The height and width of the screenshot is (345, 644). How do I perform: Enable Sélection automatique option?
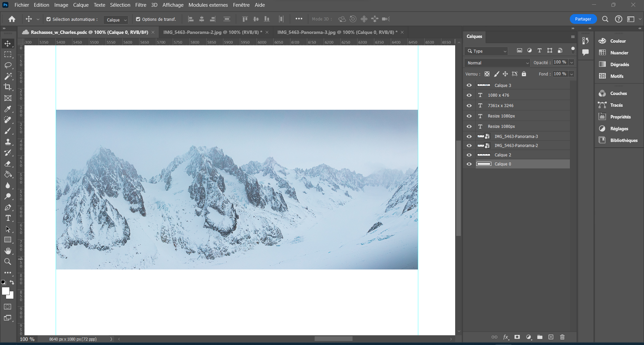(48, 19)
